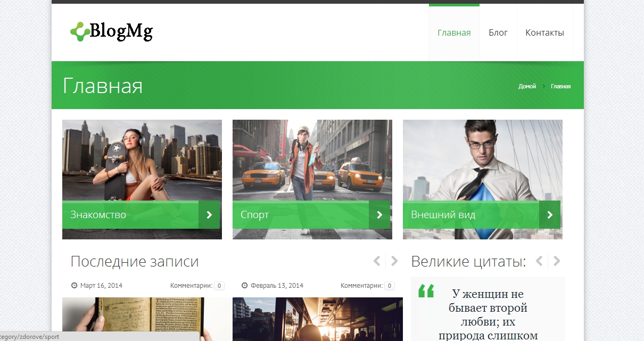Click the quote text about У женщин
This screenshot has height=341, width=644.
488,315
